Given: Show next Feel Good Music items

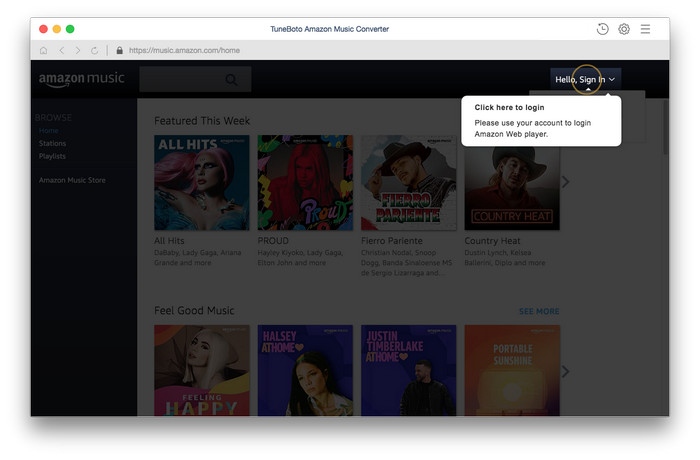Looking at the screenshot, I should click(565, 371).
